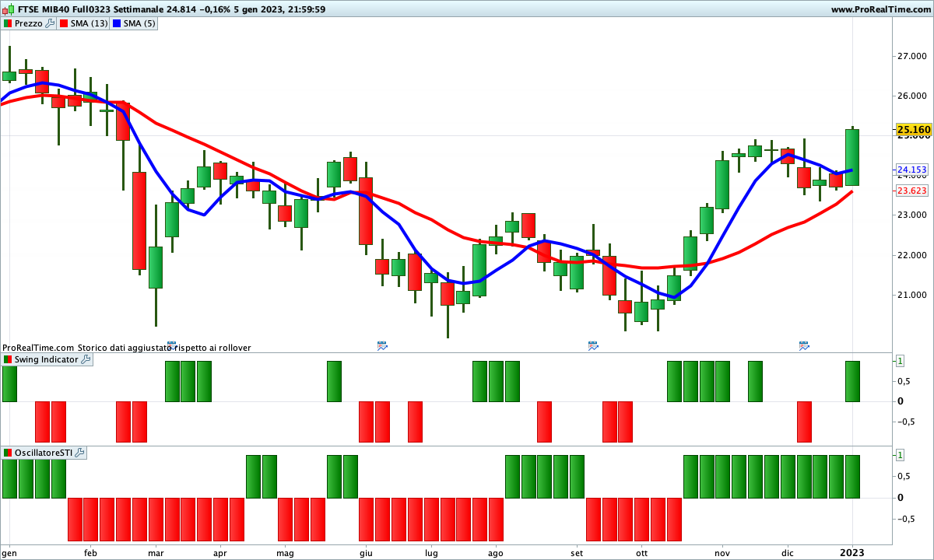934x560 pixels.
Task: Click the 'feb' month label on time axis
Action: (x=90, y=553)
